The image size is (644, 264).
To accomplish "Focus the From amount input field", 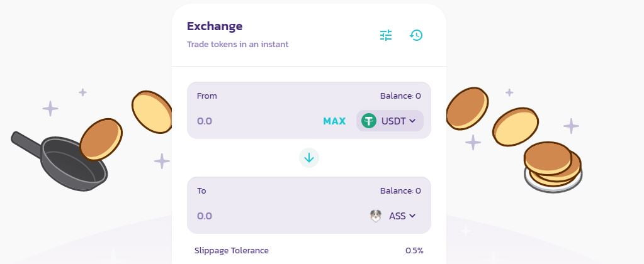I will click(252, 121).
